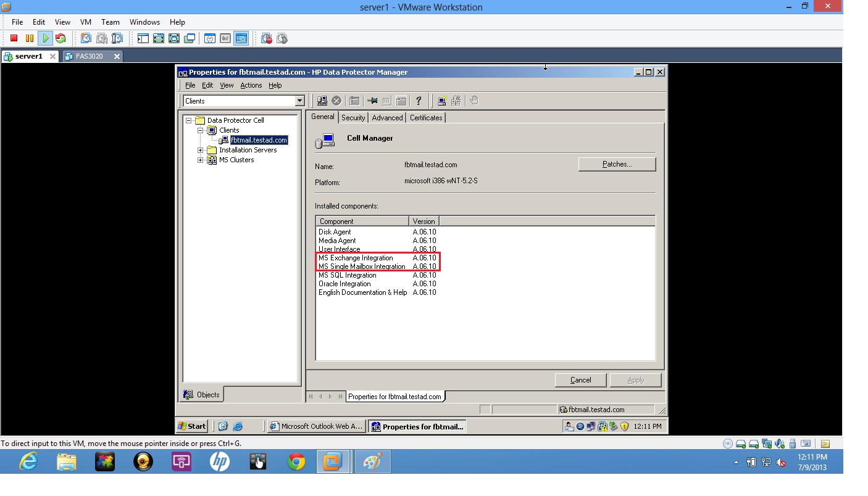Click the Cancel button
The width and height of the screenshot is (868, 496).
580,379
